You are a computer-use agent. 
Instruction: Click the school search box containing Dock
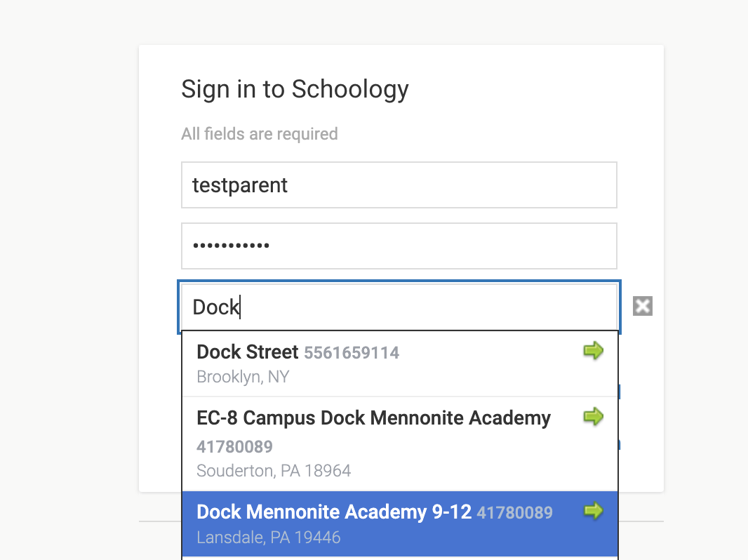tap(399, 307)
